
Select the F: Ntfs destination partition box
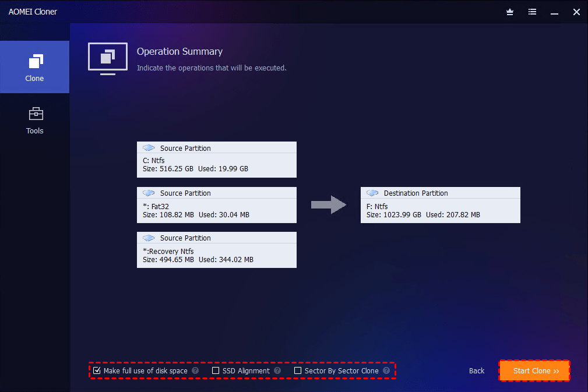pyautogui.click(x=441, y=205)
